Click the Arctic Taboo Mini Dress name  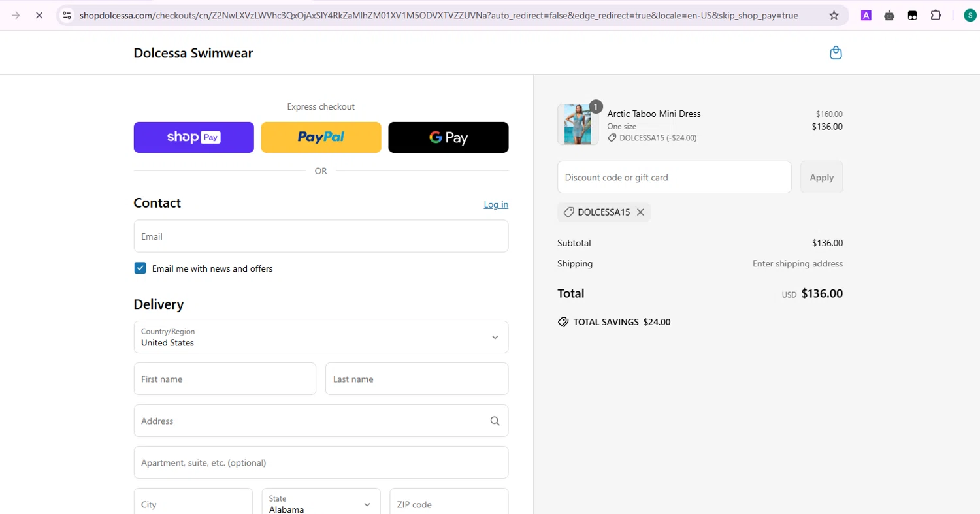click(x=653, y=114)
